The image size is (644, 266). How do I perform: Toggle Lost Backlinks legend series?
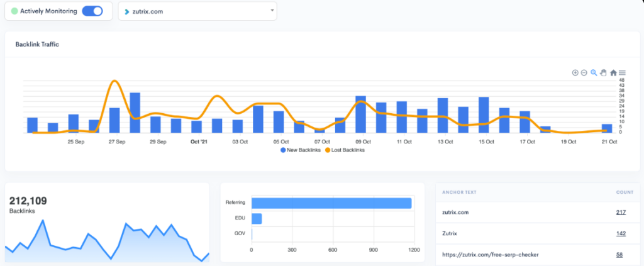(x=345, y=150)
